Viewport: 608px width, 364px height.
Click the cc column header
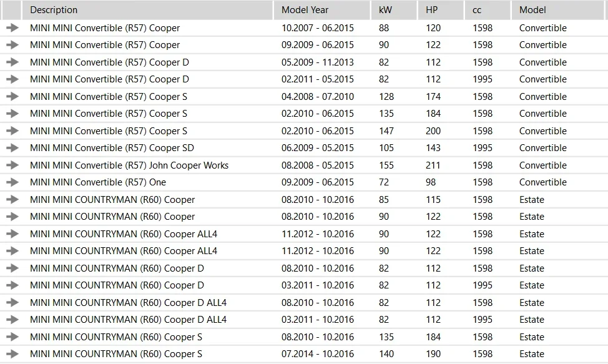(x=488, y=10)
